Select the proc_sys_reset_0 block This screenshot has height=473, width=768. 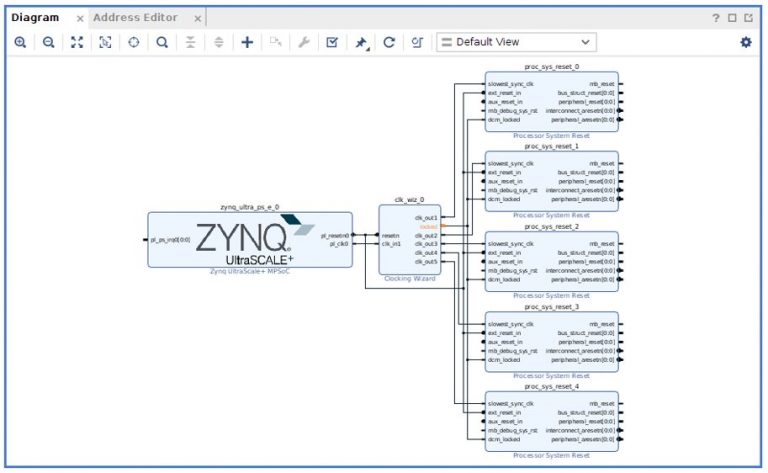[x=551, y=101]
